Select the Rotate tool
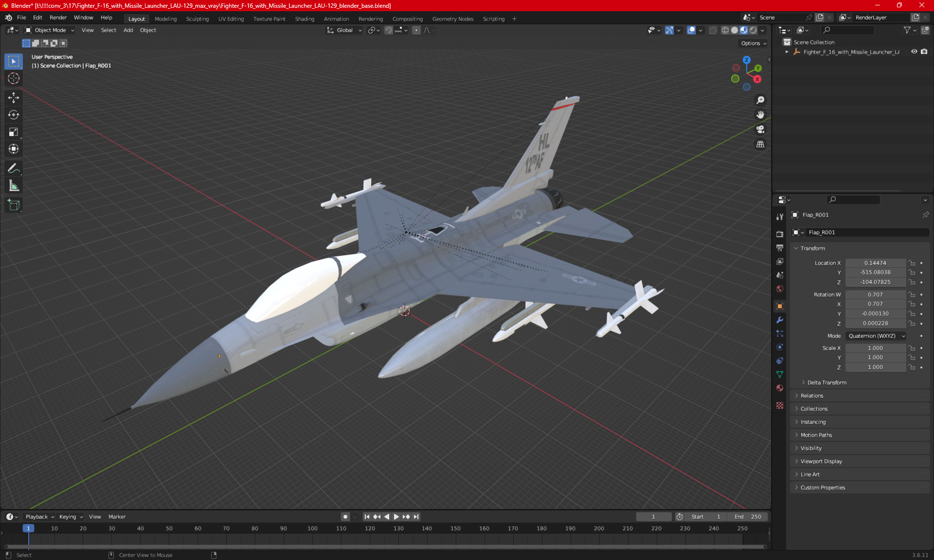Viewport: 934px width, 560px height. coord(14,115)
